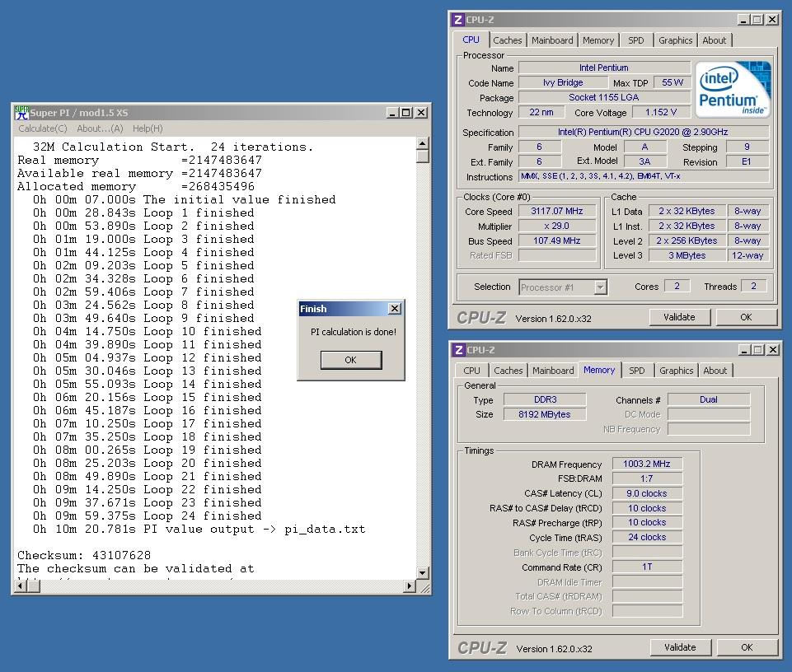Image resolution: width=792 pixels, height=672 pixels.
Task: Click the Cycle Time (tRAS) value 24 clocks
Action: tap(647, 538)
